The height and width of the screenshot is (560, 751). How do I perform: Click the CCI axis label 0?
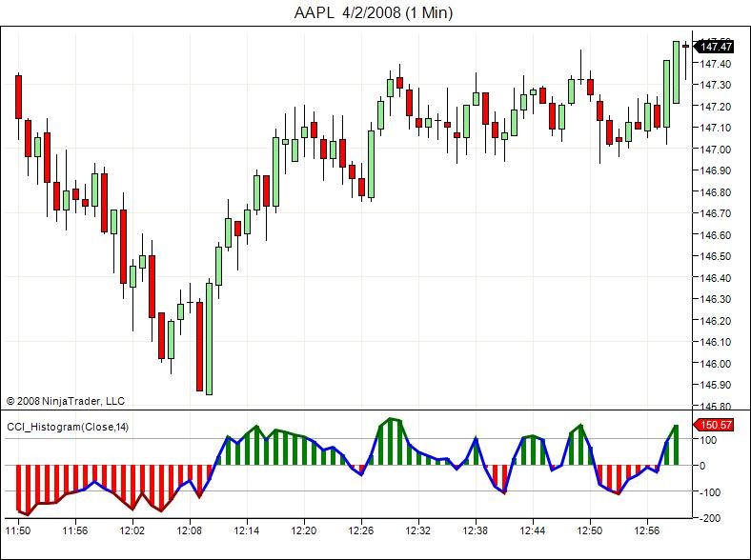[x=702, y=466]
